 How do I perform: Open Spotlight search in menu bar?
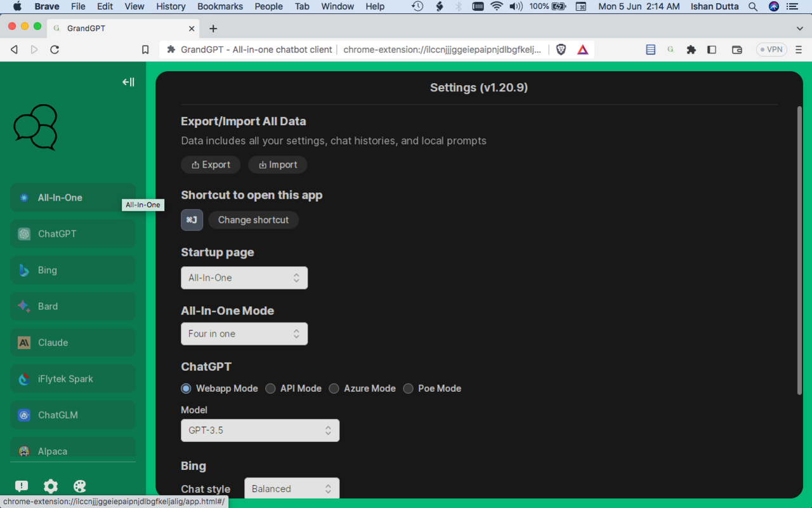[752, 6]
